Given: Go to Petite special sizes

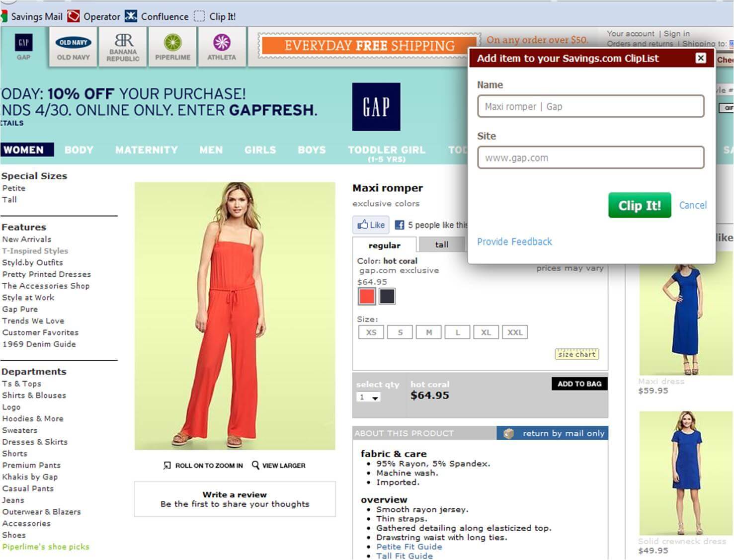Looking at the screenshot, I should (x=14, y=188).
